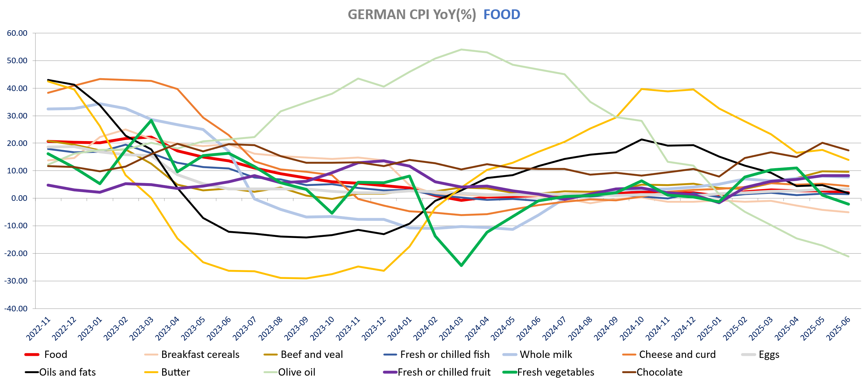Click the purple Fresh or chilled fruit swatch

pyautogui.click(x=390, y=372)
